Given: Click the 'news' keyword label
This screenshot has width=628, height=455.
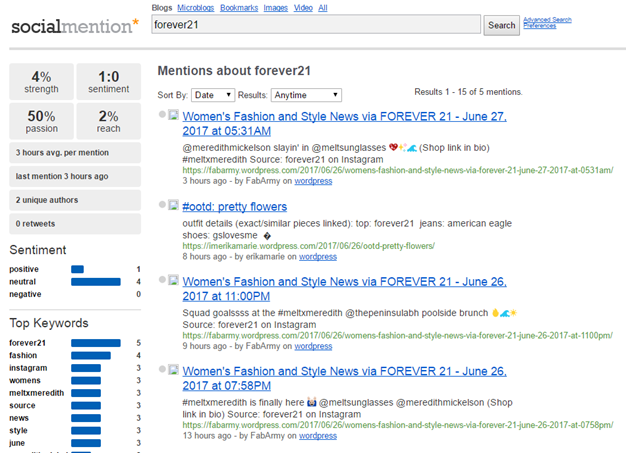Looking at the screenshot, I should coord(19,418).
